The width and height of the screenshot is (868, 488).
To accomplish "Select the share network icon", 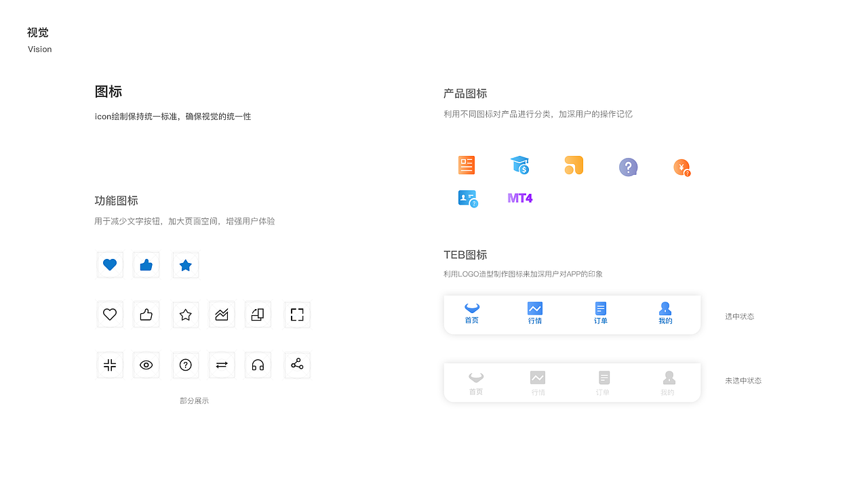I will point(297,365).
